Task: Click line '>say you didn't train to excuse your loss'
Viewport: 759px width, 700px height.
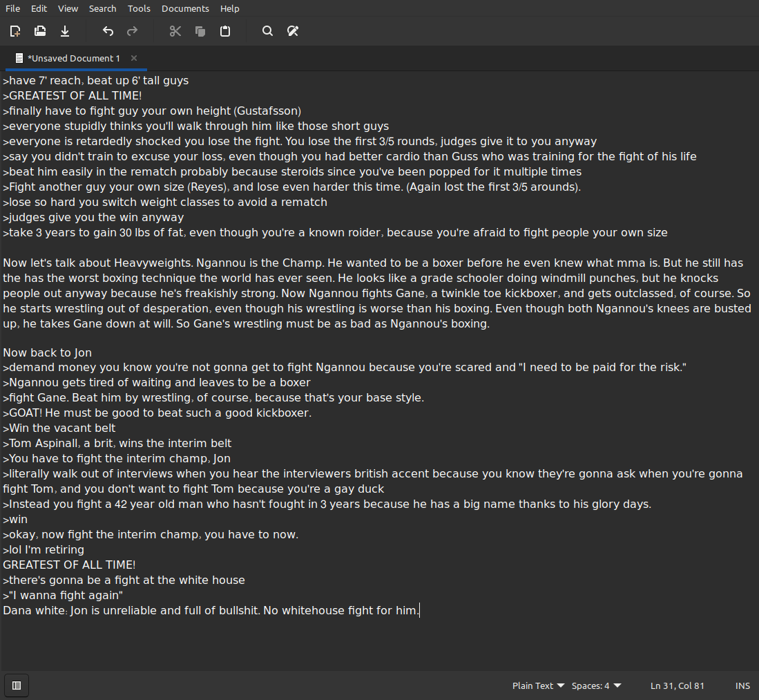Action: coord(350,156)
